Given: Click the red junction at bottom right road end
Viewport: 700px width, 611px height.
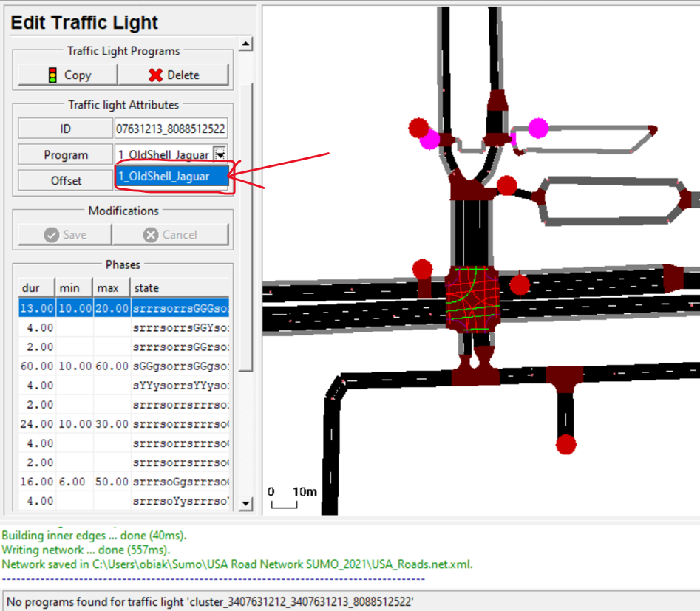Looking at the screenshot, I should 565,444.
